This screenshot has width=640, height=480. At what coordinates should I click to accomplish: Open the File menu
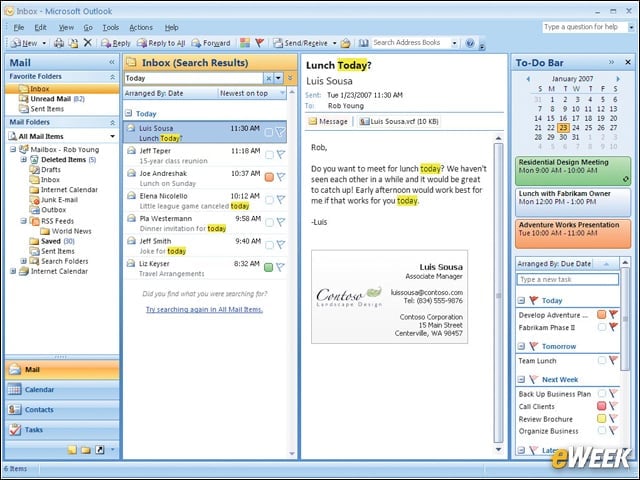[x=19, y=27]
